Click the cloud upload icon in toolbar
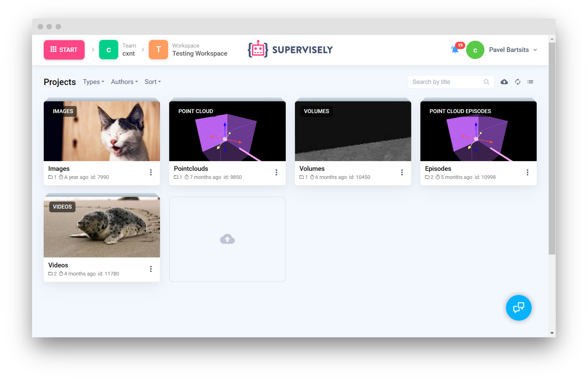Image resolution: width=588 pixels, height=383 pixels. [x=504, y=82]
